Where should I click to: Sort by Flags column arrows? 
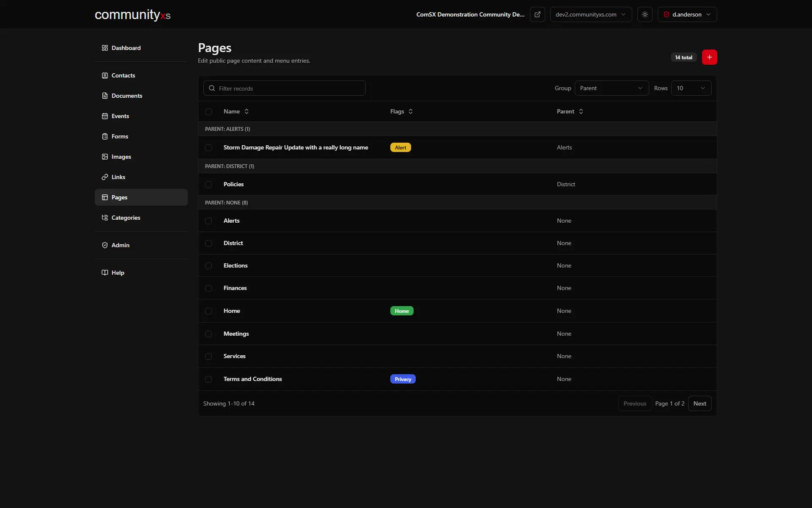pyautogui.click(x=411, y=111)
